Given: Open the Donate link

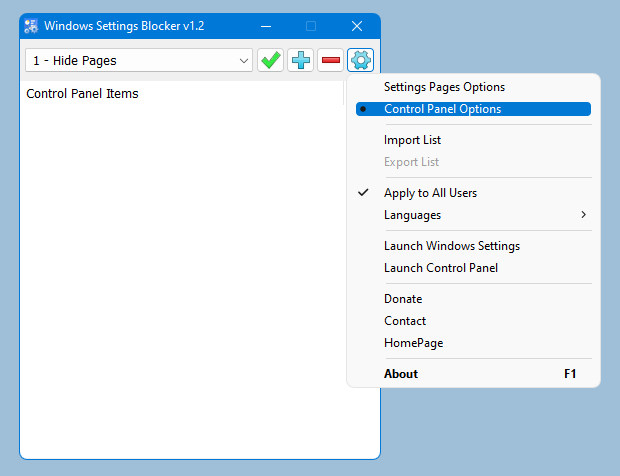Looking at the screenshot, I should [403, 299].
